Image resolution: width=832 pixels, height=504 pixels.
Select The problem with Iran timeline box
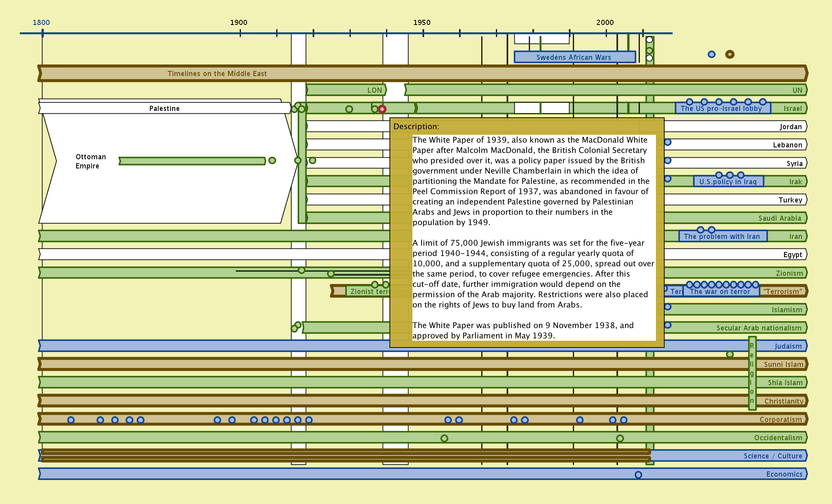tap(722, 237)
